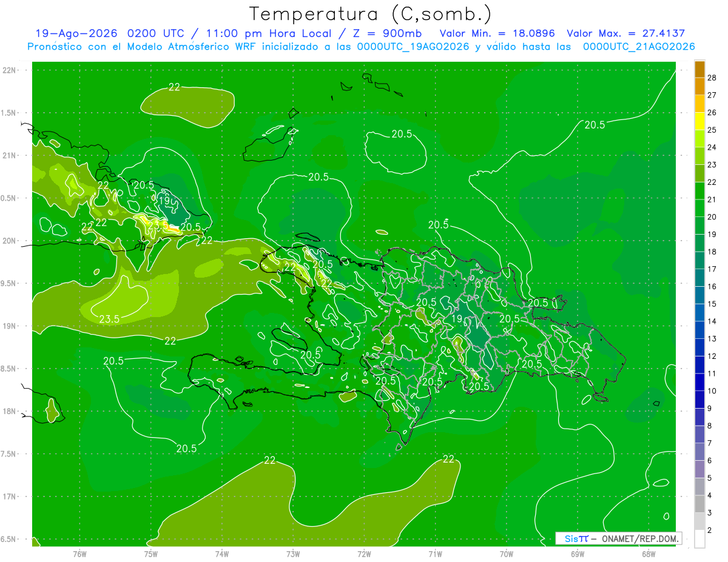Click the 22N latitude axis label
The height and width of the screenshot is (562, 728).
(x=10, y=70)
